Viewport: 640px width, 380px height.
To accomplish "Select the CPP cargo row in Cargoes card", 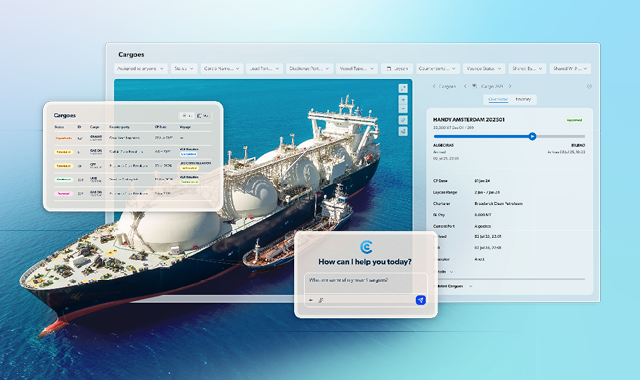I will click(133, 166).
